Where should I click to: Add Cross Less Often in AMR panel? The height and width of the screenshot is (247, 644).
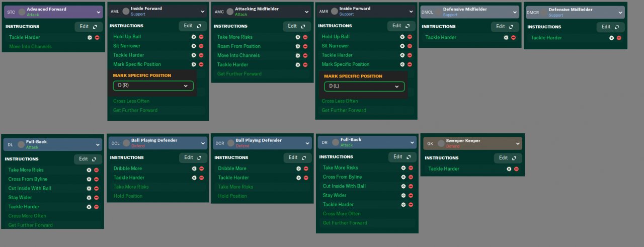click(x=340, y=101)
